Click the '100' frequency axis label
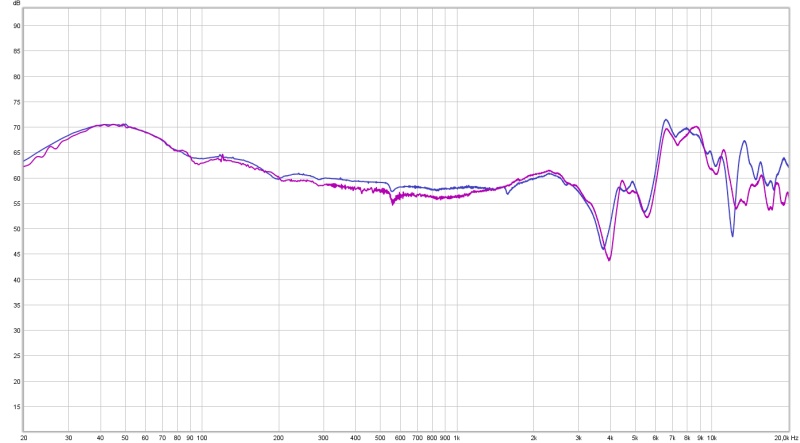The width and height of the screenshot is (800, 443). pyautogui.click(x=201, y=437)
